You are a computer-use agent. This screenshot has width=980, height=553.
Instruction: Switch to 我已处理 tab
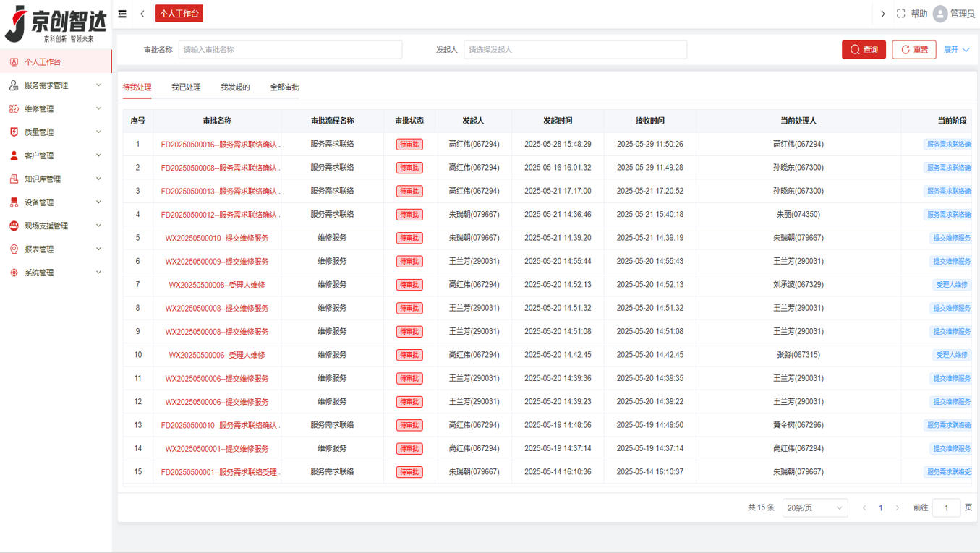(x=186, y=87)
